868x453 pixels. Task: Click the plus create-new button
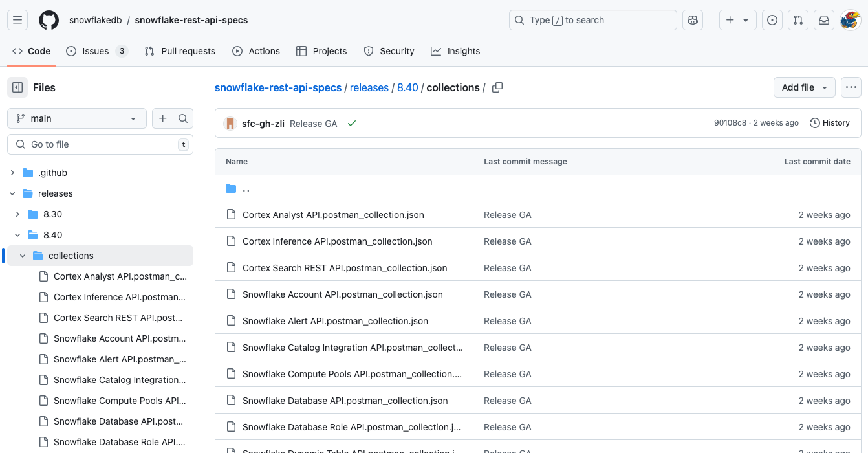pos(730,20)
